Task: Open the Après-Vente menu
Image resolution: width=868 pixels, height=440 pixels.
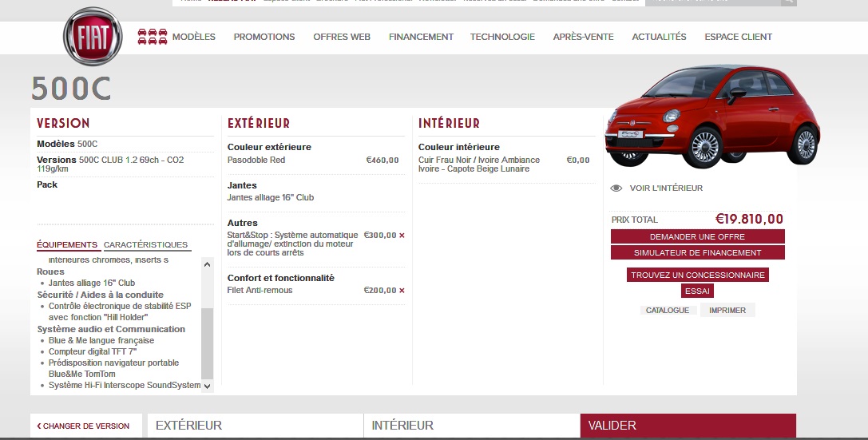Action: (584, 37)
